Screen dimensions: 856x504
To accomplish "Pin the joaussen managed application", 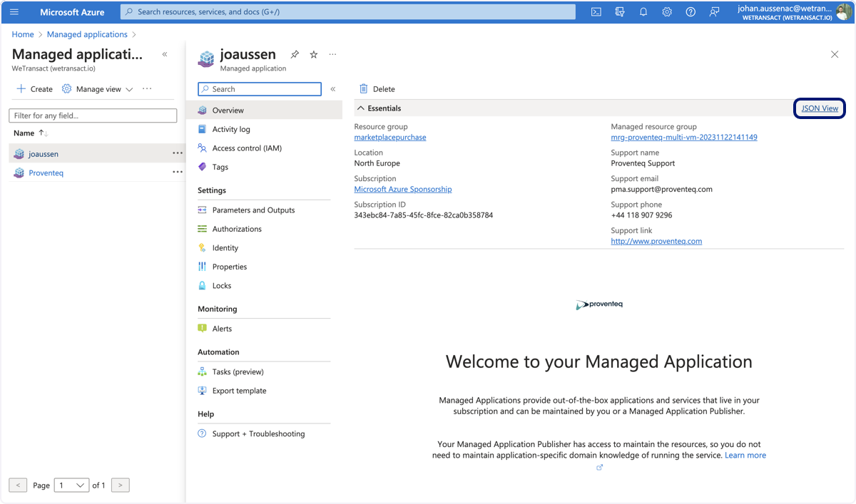I will click(295, 55).
